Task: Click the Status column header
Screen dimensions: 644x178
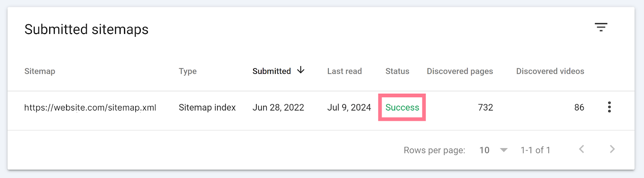Action: pos(397,71)
